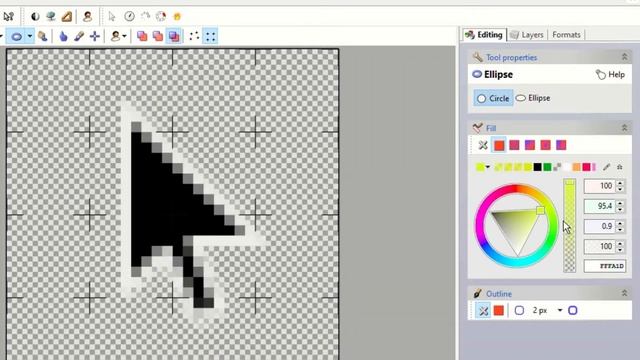Collapse the Tool properties section

(624, 57)
